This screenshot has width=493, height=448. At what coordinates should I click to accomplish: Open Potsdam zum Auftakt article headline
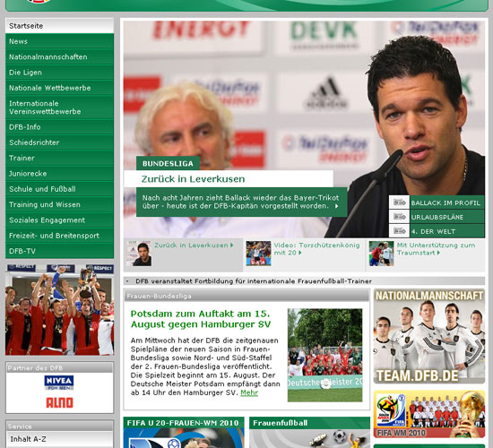(201, 319)
